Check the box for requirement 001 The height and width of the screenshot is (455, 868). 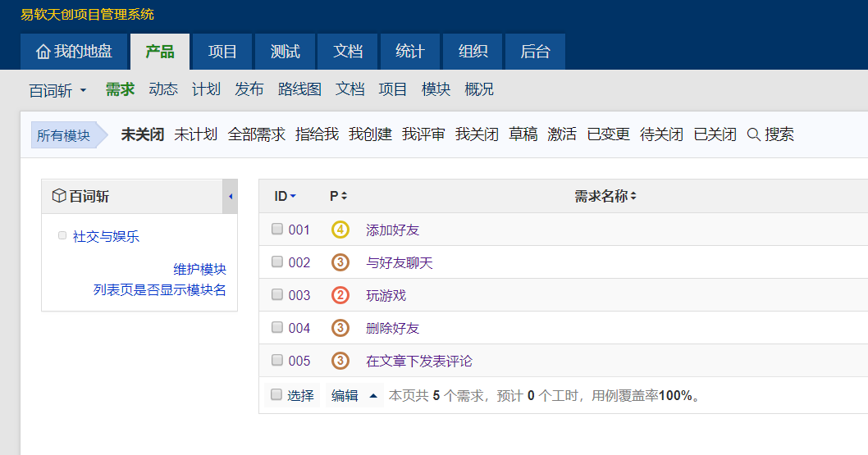pyautogui.click(x=276, y=229)
